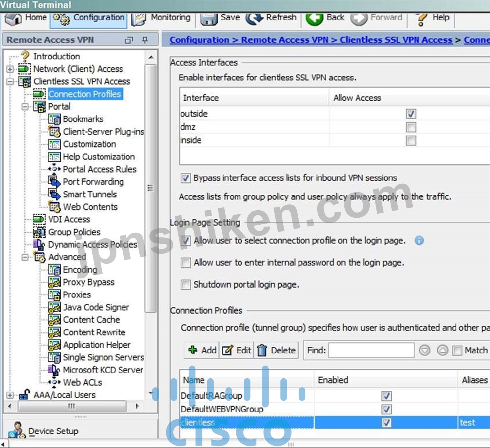This screenshot has width=490, height=448.
Task: Toggle Bypass interface access lists checkbox
Action: coord(185,178)
